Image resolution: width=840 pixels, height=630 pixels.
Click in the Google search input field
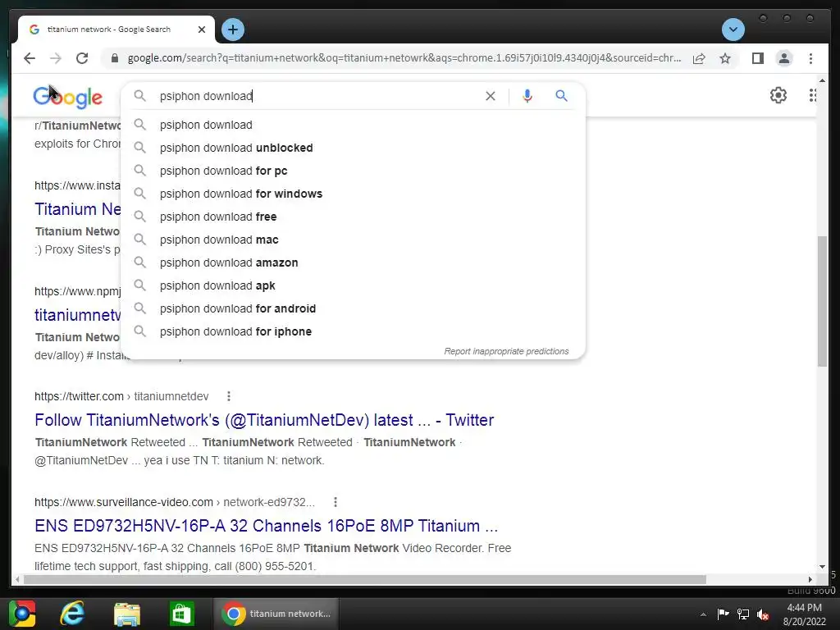click(x=316, y=96)
